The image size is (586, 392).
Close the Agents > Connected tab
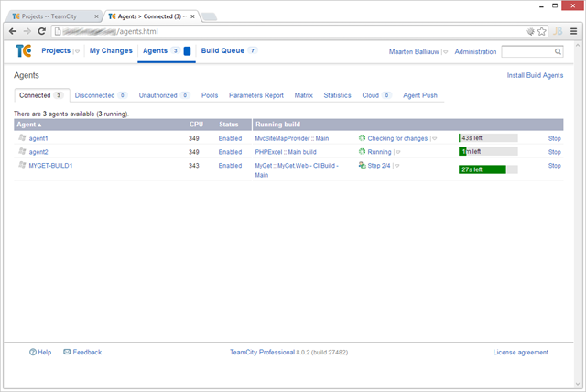point(192,16)
